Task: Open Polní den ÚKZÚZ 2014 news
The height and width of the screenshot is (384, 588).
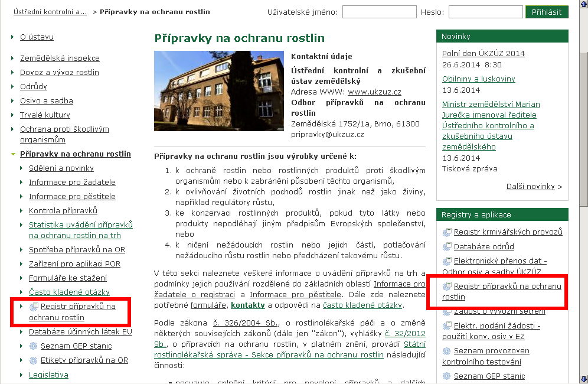Action: [484, 53]
